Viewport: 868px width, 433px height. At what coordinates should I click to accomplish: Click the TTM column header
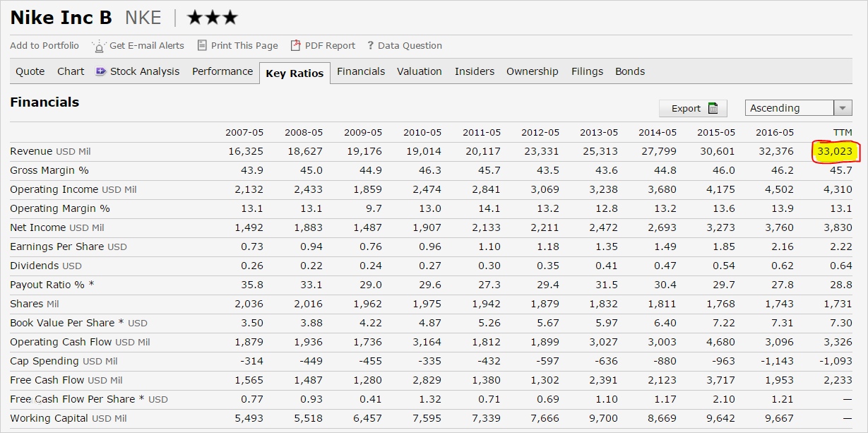pyautogui.click(x=843, y=132)
